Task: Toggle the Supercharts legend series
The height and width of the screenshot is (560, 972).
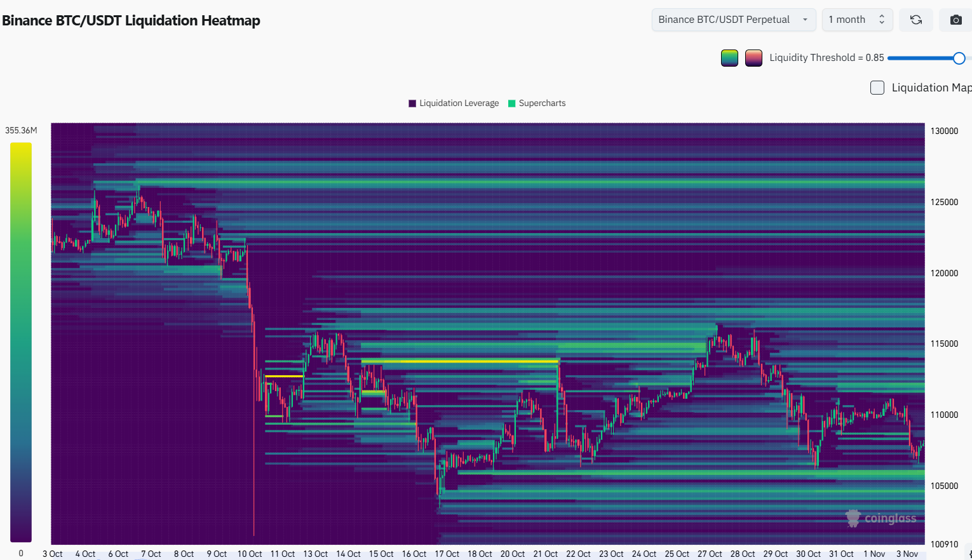Action: pos(537,103)
